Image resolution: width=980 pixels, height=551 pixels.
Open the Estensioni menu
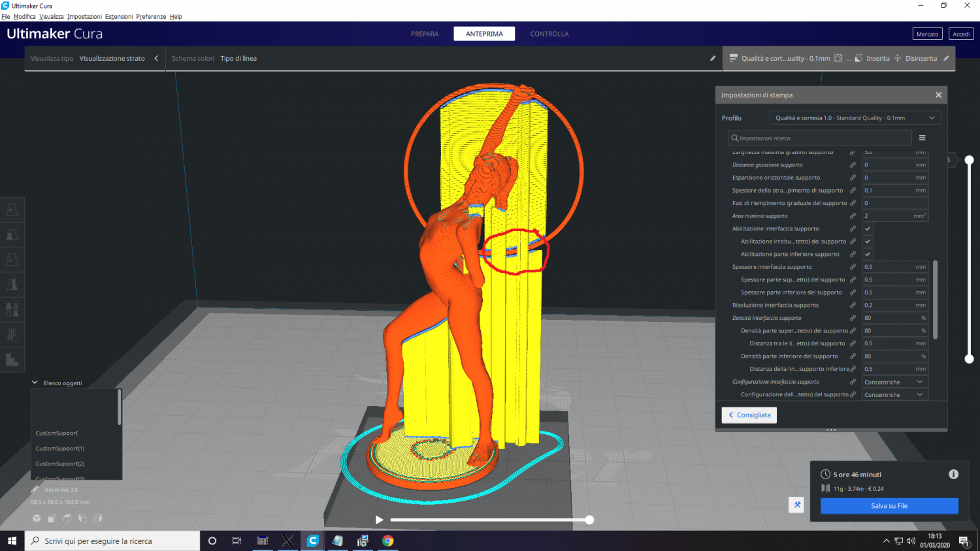[119, 16]
